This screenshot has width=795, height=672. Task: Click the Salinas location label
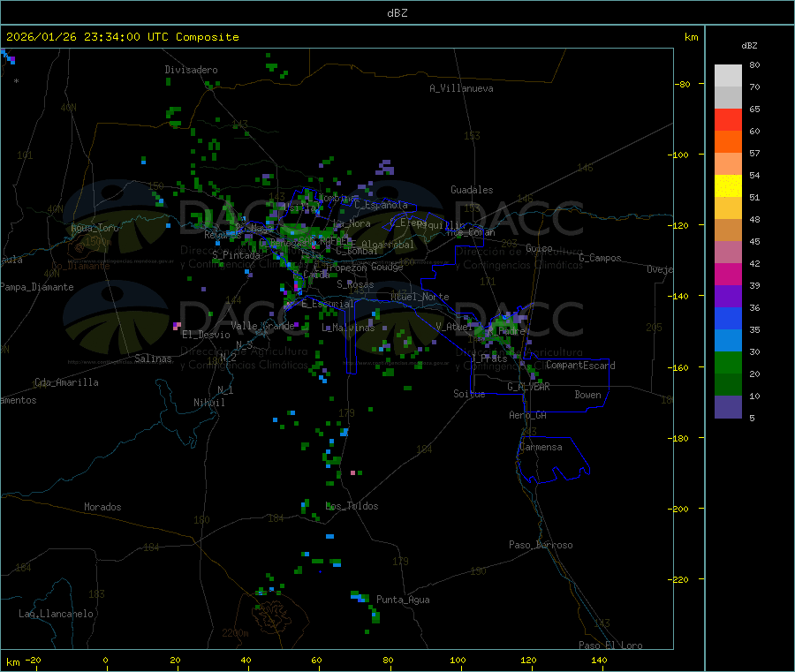[153, 359]
